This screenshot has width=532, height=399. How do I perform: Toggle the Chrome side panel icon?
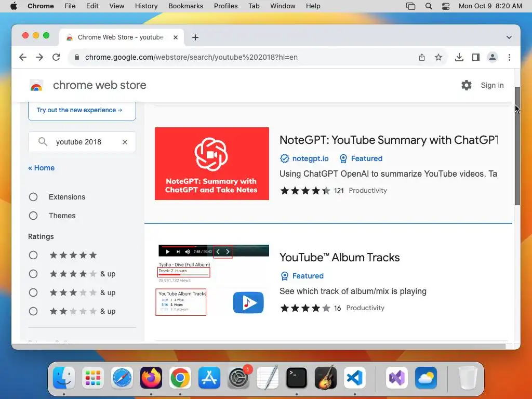(476, 57)
